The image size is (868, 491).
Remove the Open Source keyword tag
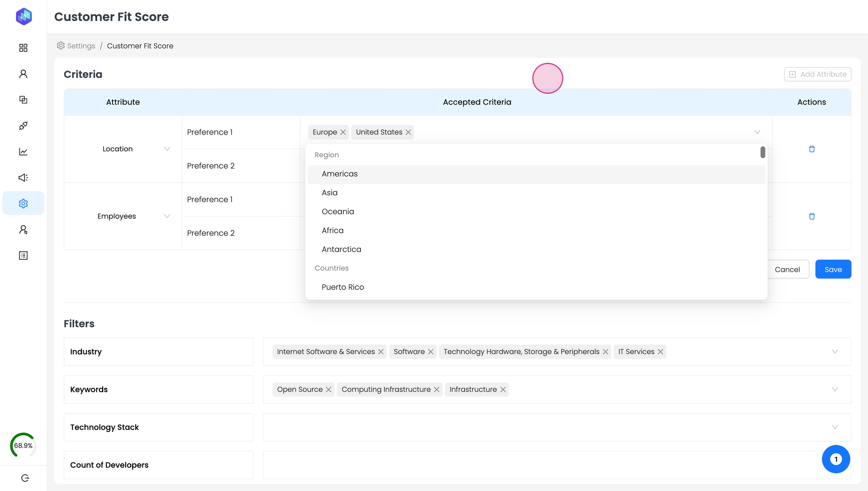click(x=329, y=389)
